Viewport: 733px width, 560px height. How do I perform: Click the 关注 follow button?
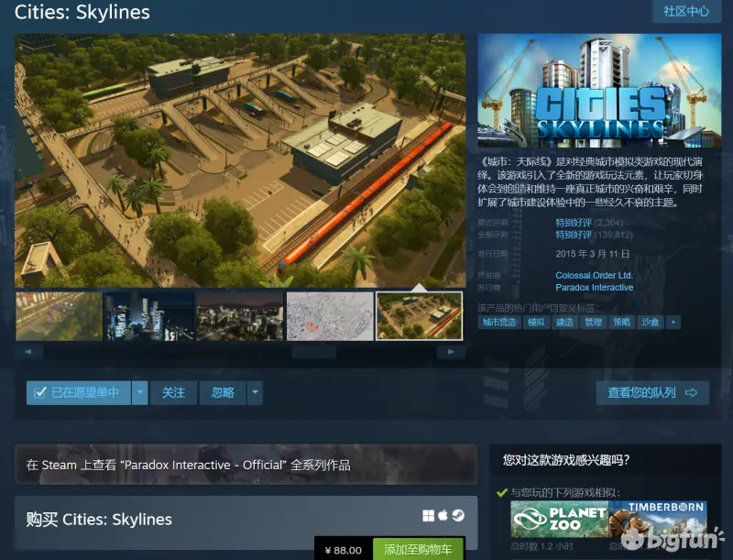pos(173,392)
